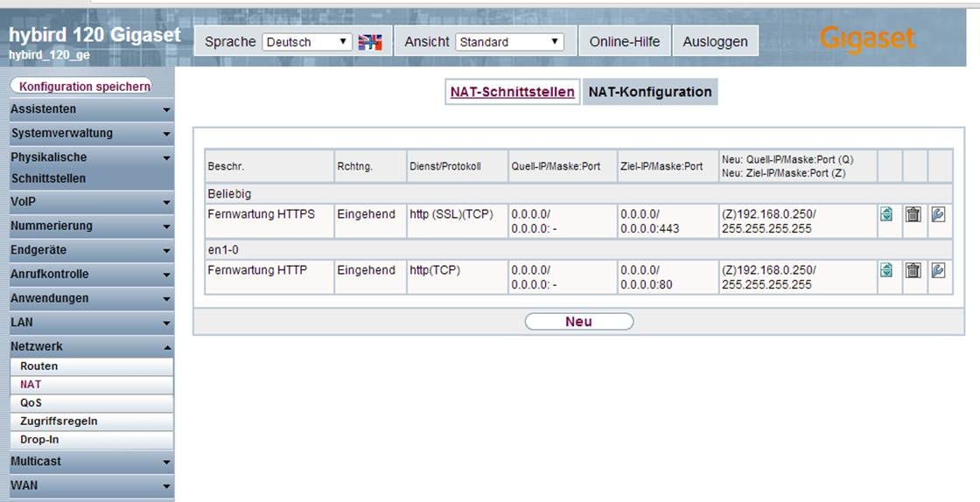
Task: Click the Fernwartung HTTP description cell
Action: [269, 277]
